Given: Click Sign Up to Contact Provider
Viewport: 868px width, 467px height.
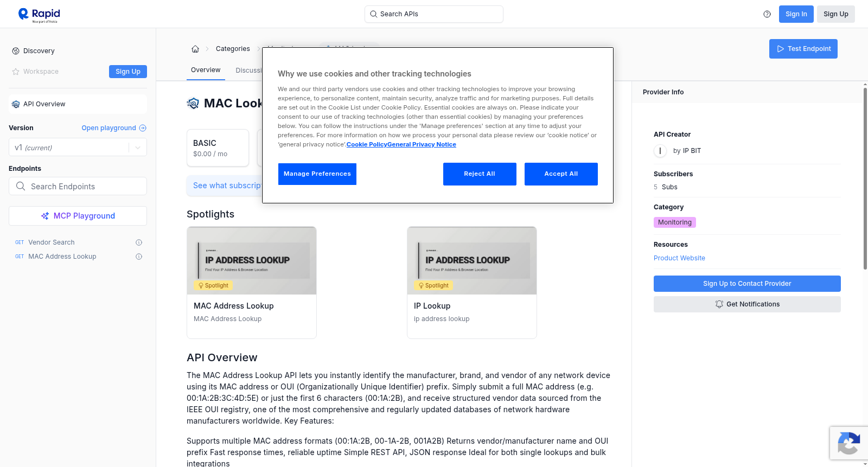Looking at the screenshot, I should point(747,284).
